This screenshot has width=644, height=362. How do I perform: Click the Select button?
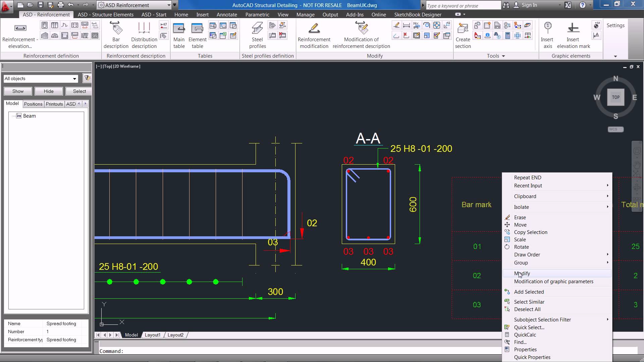[79, 91]
